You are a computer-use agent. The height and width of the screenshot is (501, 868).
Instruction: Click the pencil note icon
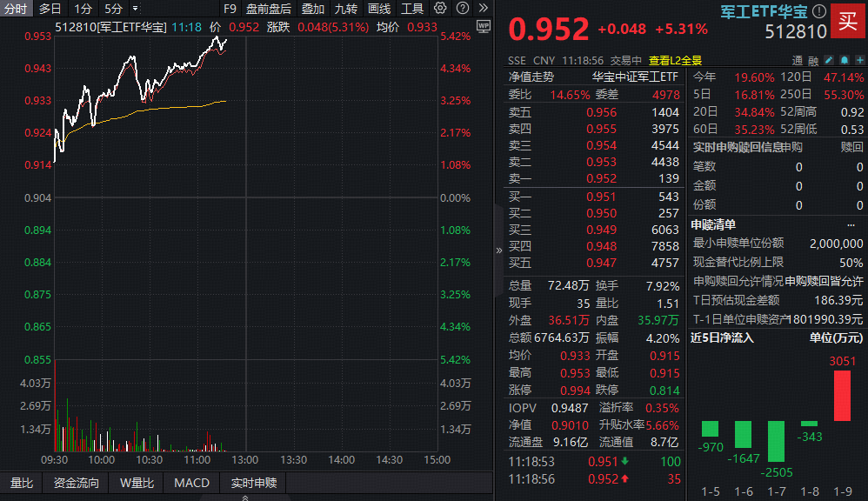pyautogui.click(x=828, y=60)
